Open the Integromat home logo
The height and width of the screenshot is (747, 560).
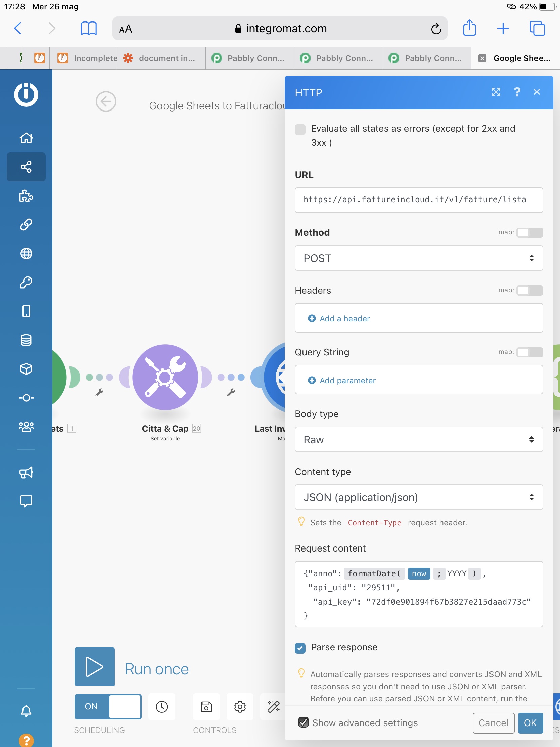point(26,94)
